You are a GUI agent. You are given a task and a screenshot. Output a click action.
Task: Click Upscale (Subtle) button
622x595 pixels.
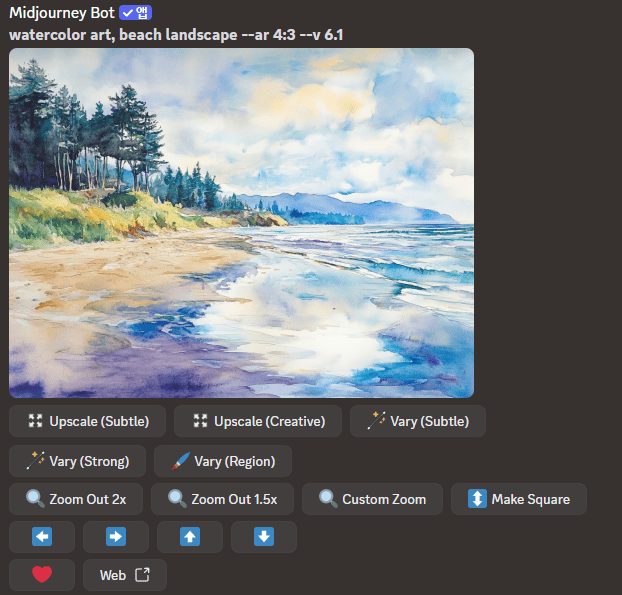click(87, 421)
